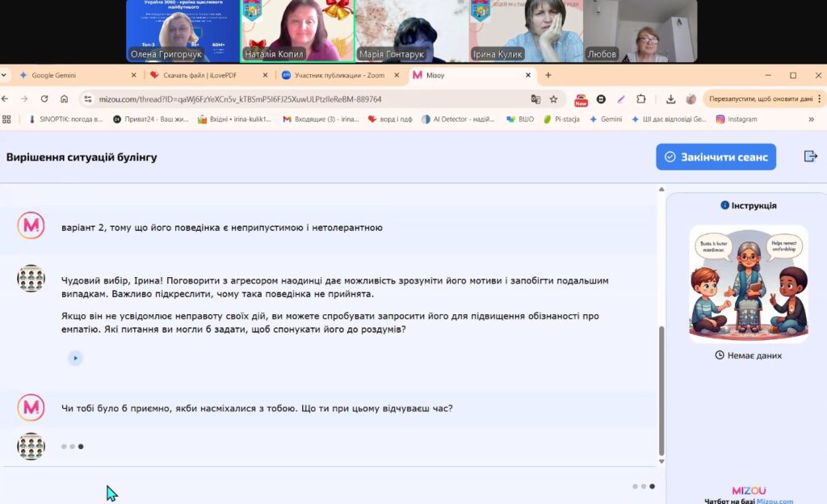
Task: Open the extensions puzzle menu
Action: tap(640, 99)
